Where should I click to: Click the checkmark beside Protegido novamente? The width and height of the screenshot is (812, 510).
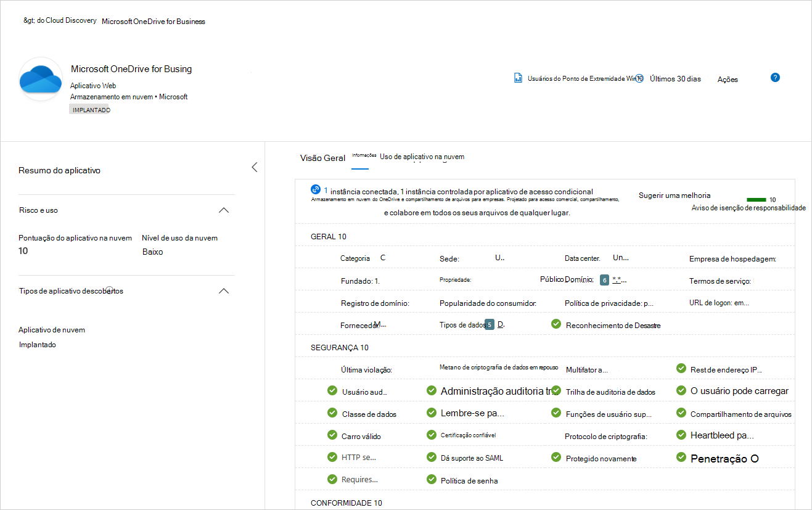click(556, 457)
